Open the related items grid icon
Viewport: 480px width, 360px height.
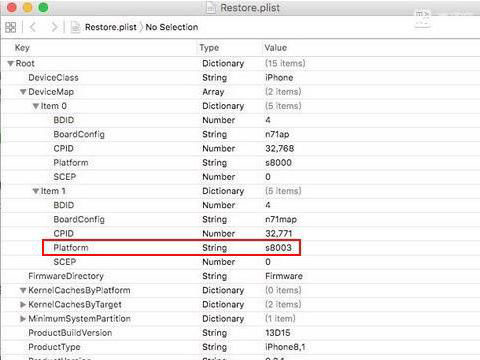[x=10, y=27]
